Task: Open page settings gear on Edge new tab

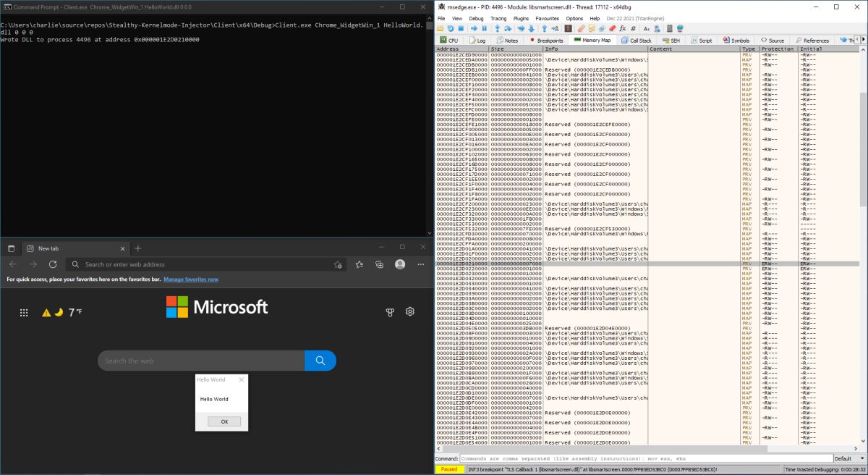Action: click(410, 311)
